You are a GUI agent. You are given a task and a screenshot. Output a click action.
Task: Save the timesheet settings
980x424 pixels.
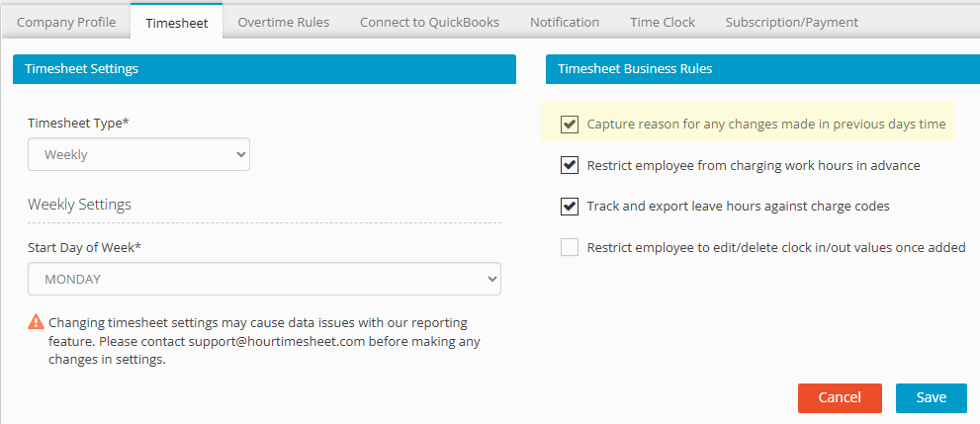[932, 397]
